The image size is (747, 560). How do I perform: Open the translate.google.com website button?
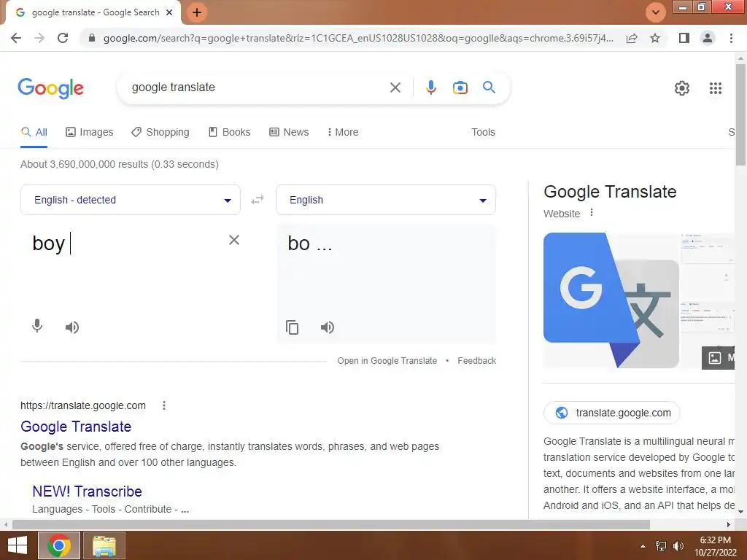click(612, 413)
